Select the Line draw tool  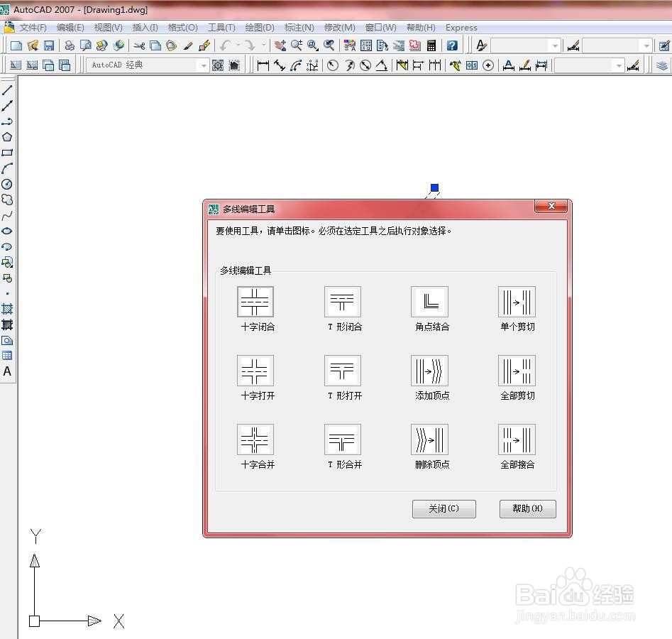click(x=7, y=90)
